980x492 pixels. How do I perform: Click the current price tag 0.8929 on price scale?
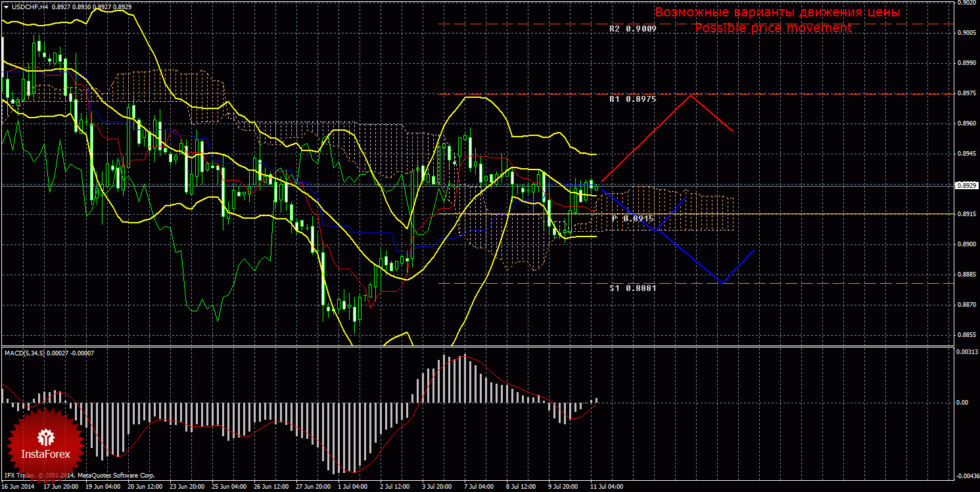[966, 185]
